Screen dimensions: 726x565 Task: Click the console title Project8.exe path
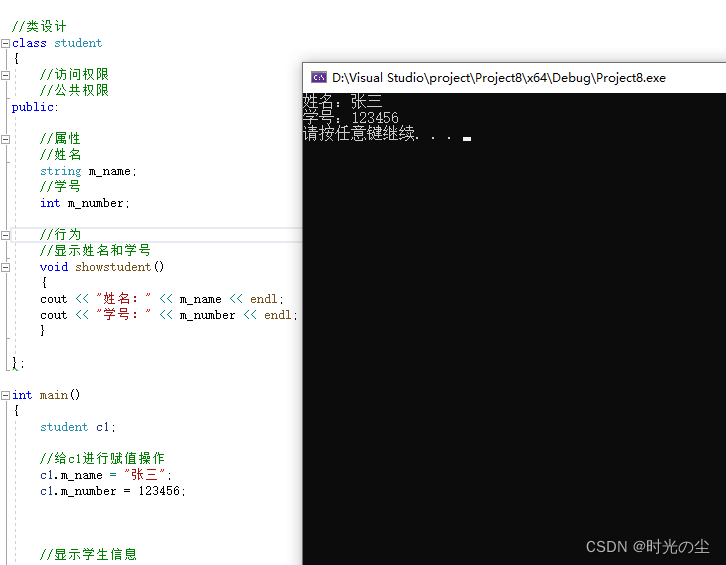pyautogui.click(x=499, y=78)
